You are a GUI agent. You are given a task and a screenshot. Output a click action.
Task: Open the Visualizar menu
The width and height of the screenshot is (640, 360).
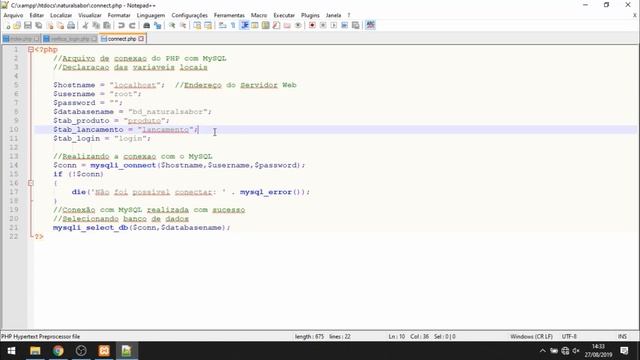tap(90, 15)
